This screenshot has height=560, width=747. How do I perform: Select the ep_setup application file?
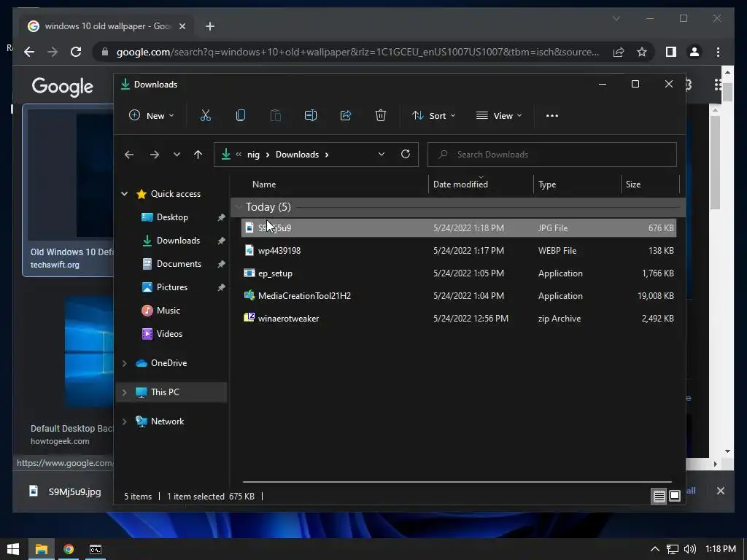click(x=458, y=273)
